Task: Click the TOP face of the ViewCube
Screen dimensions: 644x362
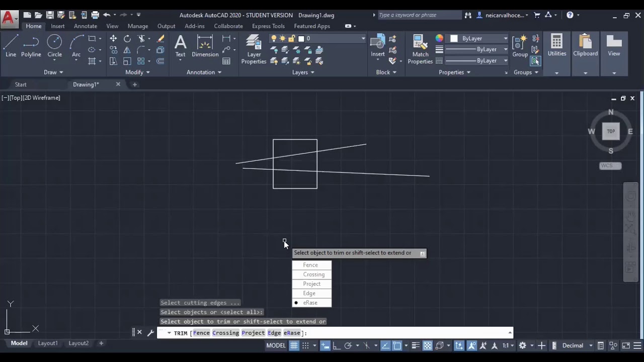Action: (x=611, y=131)
